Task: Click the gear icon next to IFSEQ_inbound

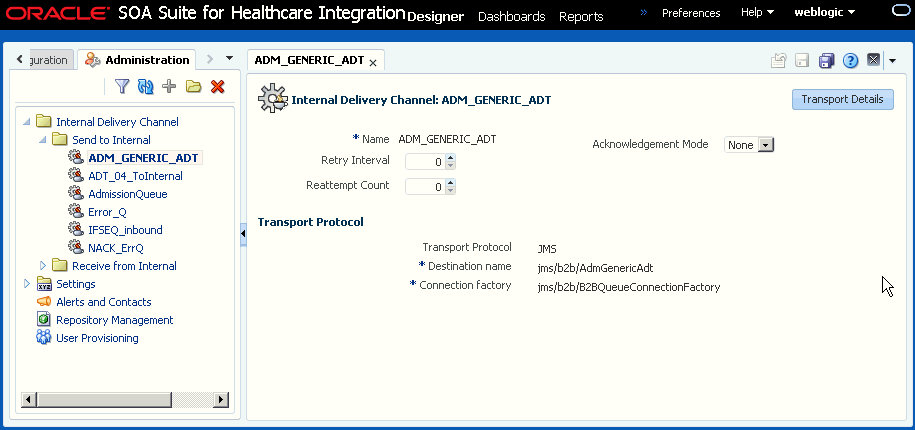Action: 76,229
